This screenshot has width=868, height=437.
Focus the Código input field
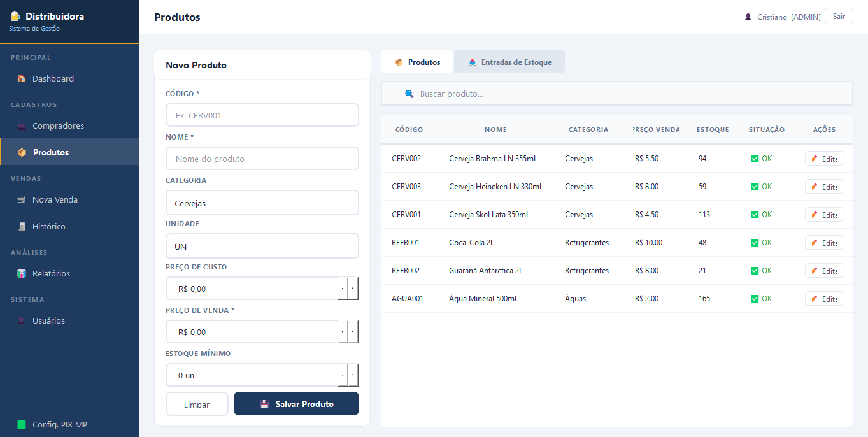coord(262,115)
